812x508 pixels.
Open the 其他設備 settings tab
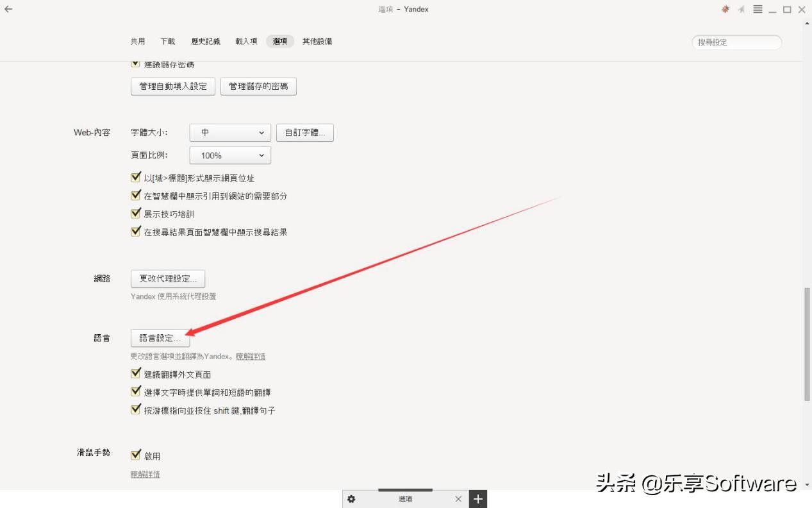(x=318, y=40)
